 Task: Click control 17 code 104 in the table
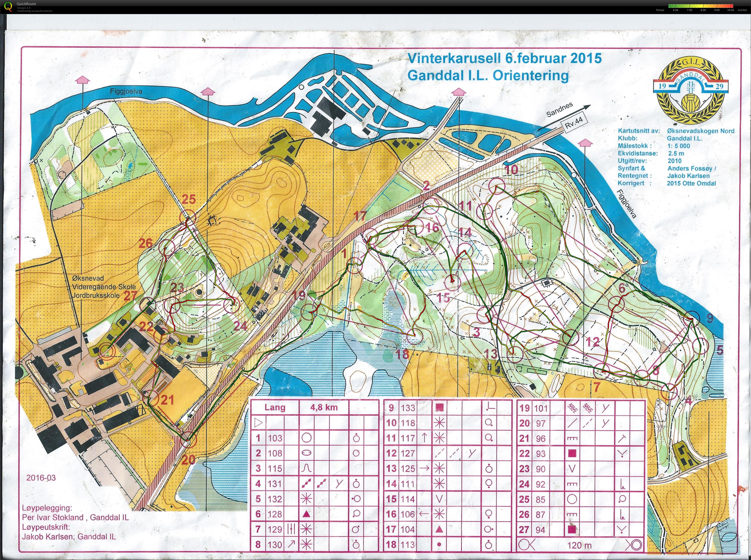(407, 529)
